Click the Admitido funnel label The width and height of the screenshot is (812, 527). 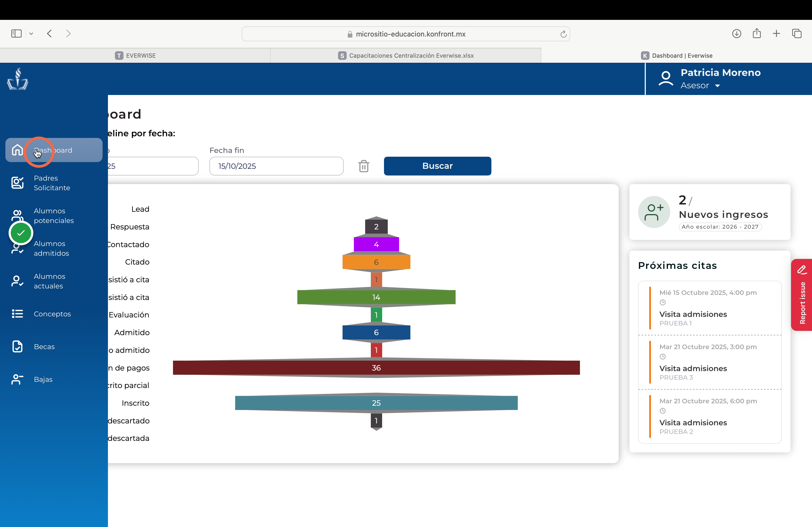[132, 332]
